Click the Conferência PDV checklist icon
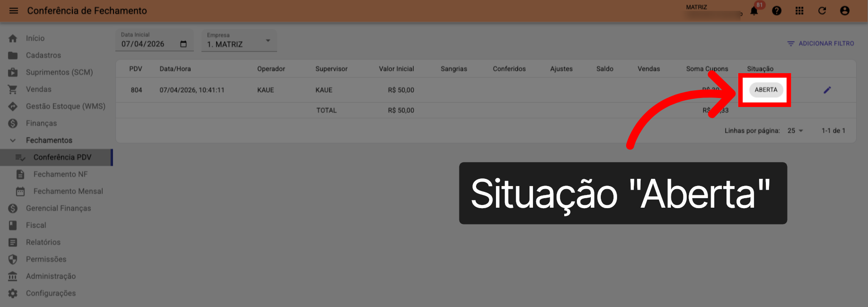Screen dimensions: 868x307 (x=20, y=158)
